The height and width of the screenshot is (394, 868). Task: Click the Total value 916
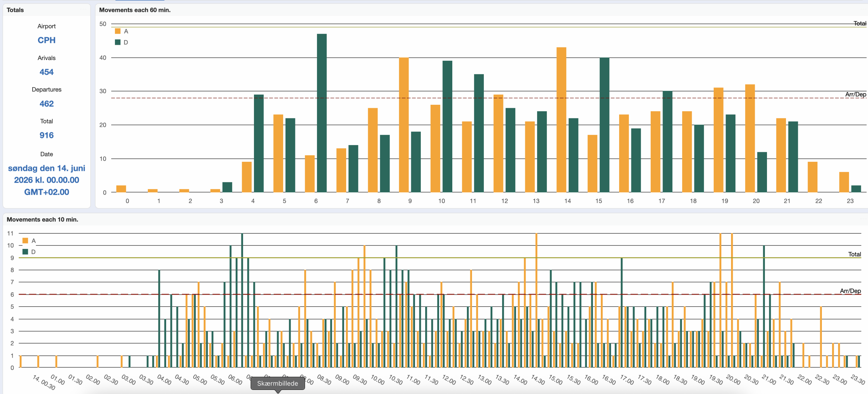coord(46,135)
